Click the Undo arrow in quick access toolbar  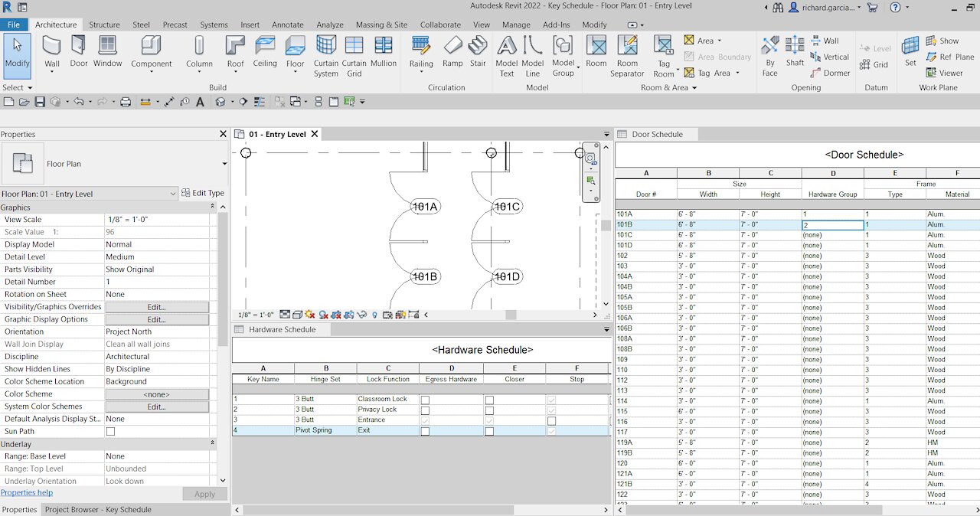tap(78, 101)
